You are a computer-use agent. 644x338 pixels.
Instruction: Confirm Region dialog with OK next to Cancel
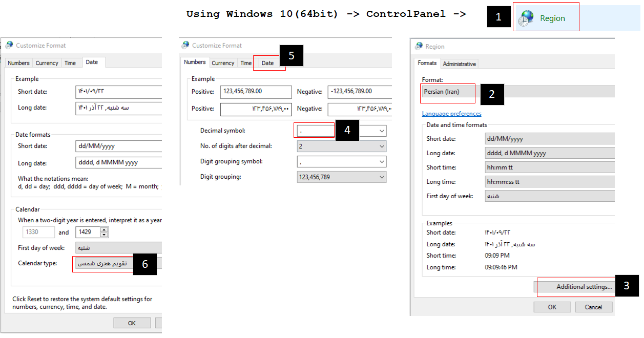552,307
